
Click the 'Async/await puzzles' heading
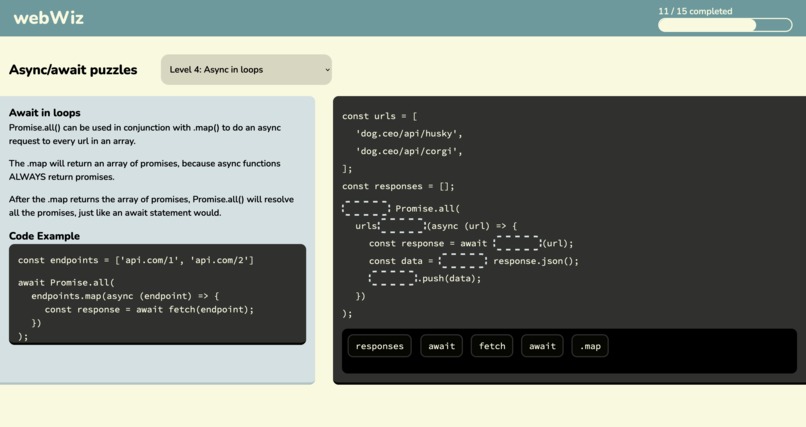(x=73, y=70)
